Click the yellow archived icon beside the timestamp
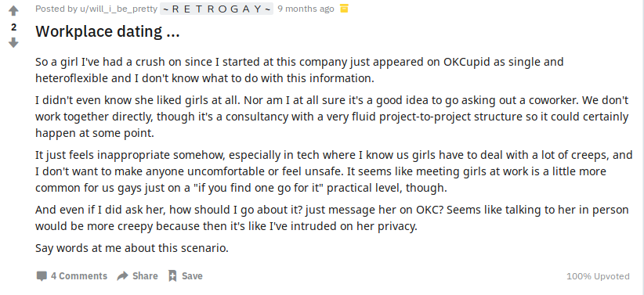 (x=344, y=9)
